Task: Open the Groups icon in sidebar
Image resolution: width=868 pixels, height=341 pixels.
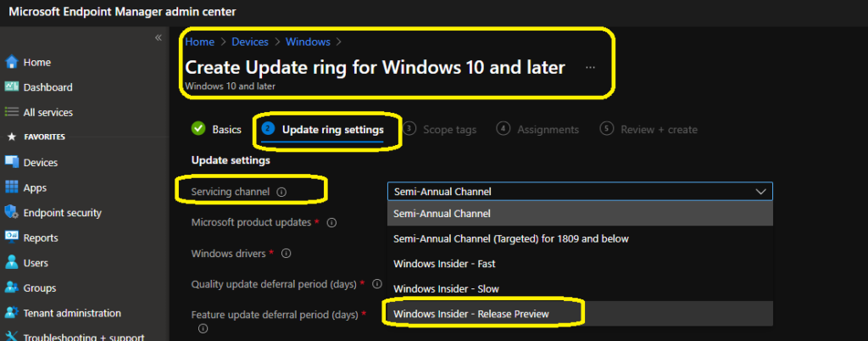Action: coord(12,288)
